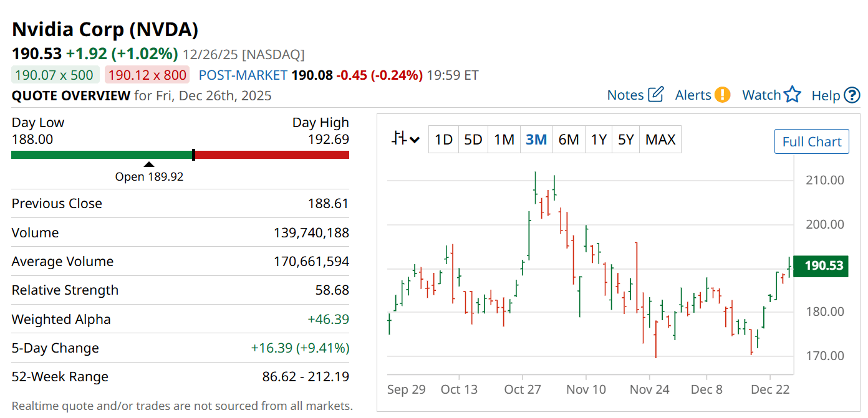Click the price change +1.92 (+1.02%)
The width and height of the screenshot is (868, 418).
(122, 54)
